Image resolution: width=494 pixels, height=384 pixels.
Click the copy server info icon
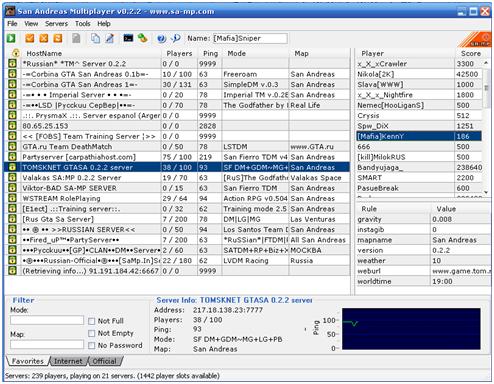pyautogui.click(x=95, y=38)
